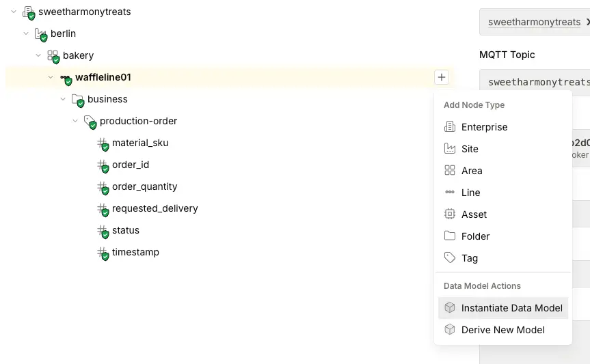Click the status hash icon
Image resolution: width=590 pixels, height=364 pixels.
pos(103,231)
